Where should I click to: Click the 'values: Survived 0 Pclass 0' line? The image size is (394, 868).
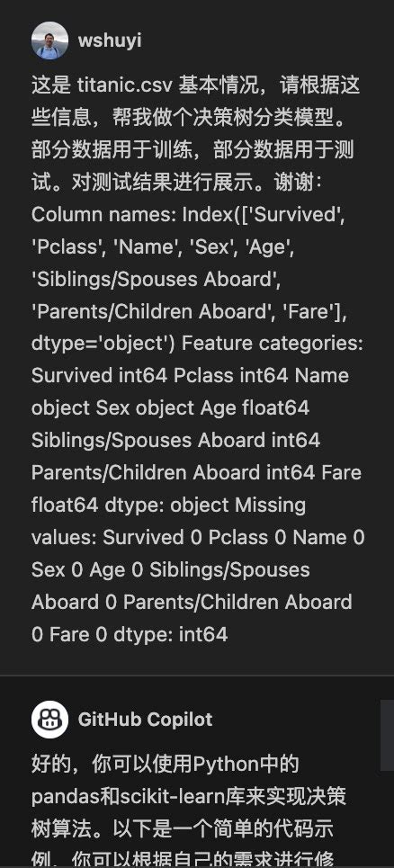point(198,537)
